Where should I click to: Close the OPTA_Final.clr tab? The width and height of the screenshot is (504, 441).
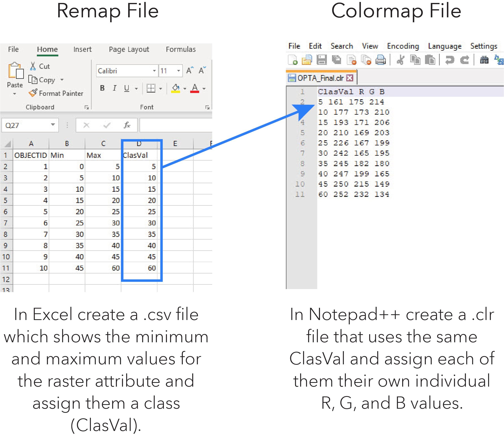tap(350, 78)
